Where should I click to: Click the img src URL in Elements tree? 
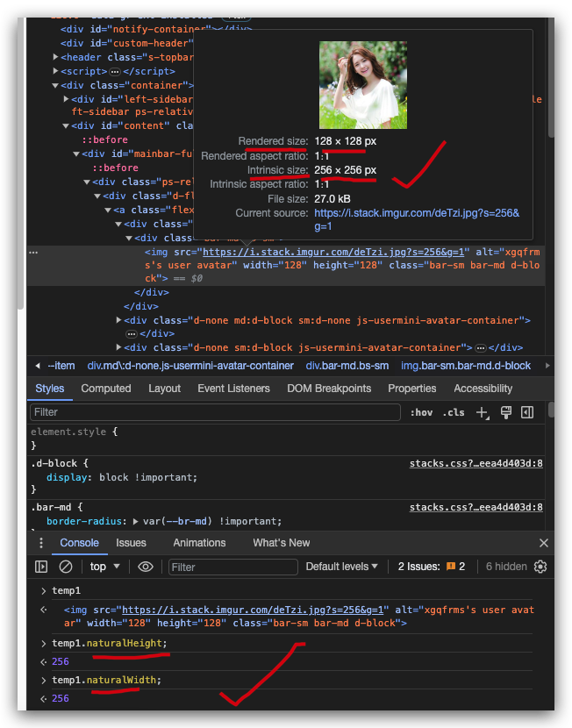click(x=333, y=252)
